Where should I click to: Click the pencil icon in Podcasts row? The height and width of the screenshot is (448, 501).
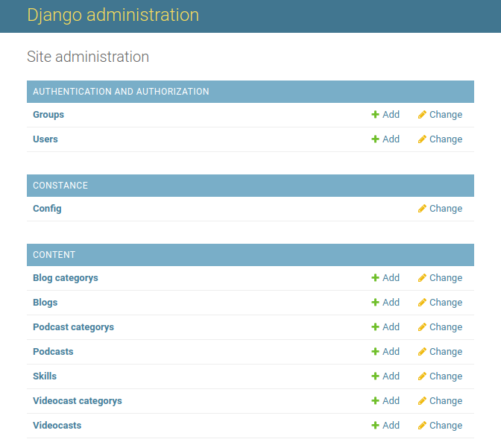[x=422, y=352]
